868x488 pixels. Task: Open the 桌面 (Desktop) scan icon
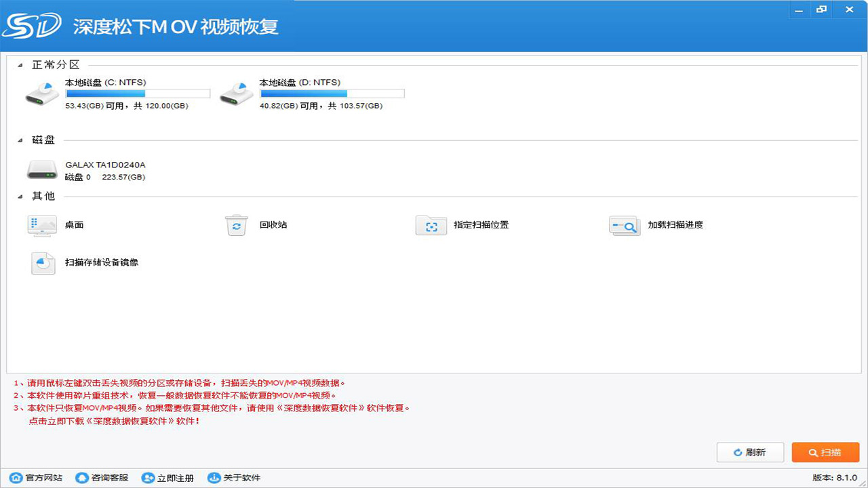coord(41,225)
